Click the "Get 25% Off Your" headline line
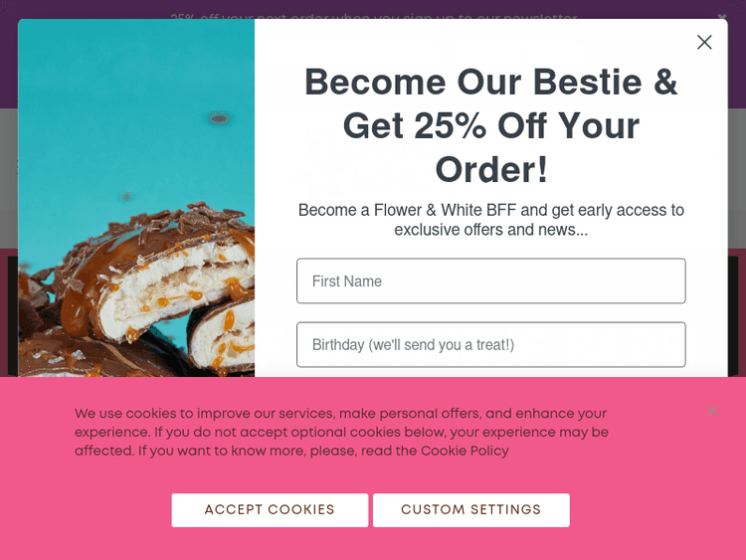746x560 pixels. tap(491, 126)
